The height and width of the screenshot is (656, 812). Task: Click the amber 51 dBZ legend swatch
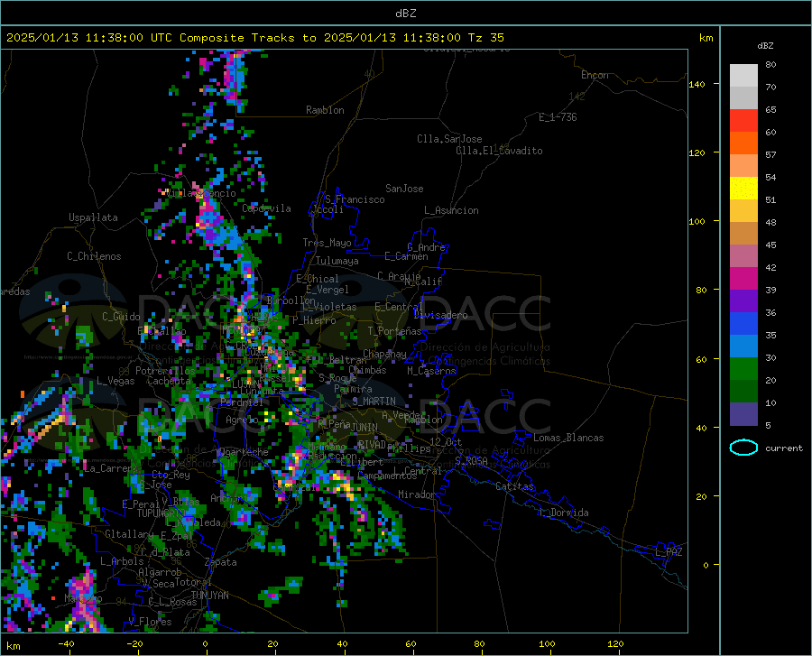click(x=743, y=211)
